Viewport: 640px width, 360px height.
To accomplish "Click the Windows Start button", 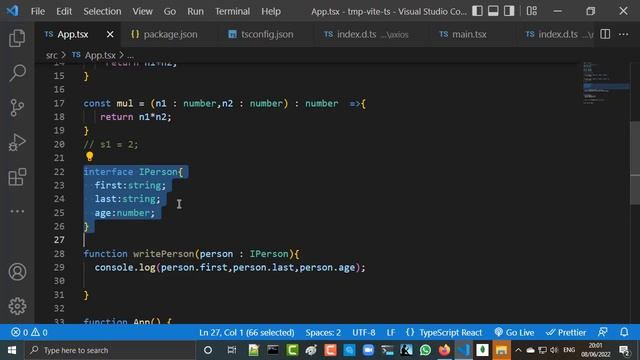I will (x=12, y=350).
